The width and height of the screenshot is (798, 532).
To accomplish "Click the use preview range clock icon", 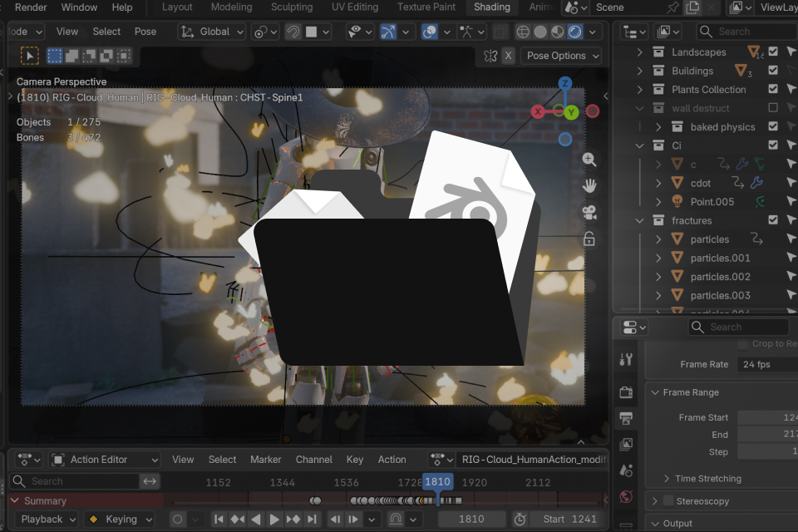I will click(520, 520).
